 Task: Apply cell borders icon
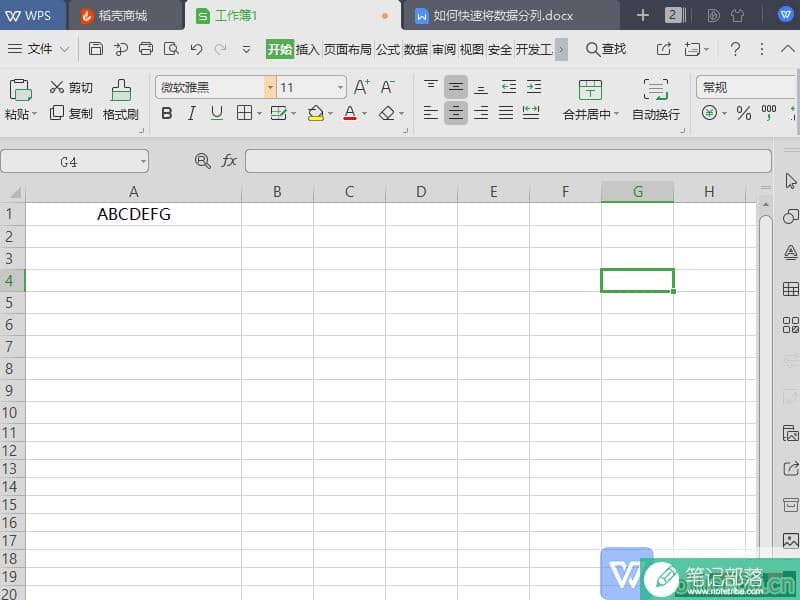click(x=244, y=113)
